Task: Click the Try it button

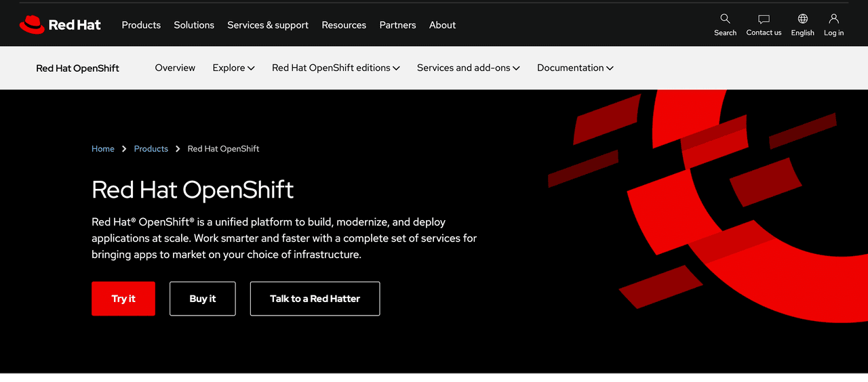Action: tap(123, 299)
